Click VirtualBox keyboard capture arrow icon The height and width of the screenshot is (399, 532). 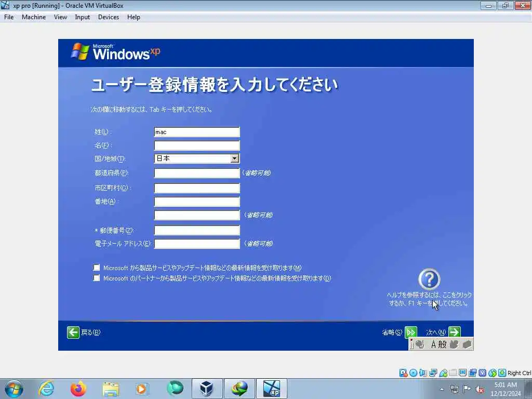click(x=502, y=373)
